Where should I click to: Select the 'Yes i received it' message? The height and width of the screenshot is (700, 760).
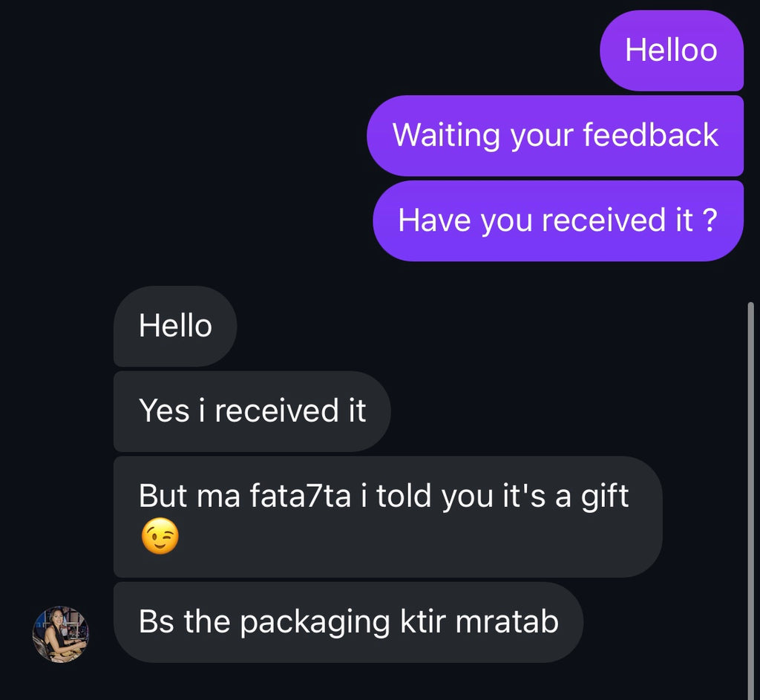click(x=251, y=411)
